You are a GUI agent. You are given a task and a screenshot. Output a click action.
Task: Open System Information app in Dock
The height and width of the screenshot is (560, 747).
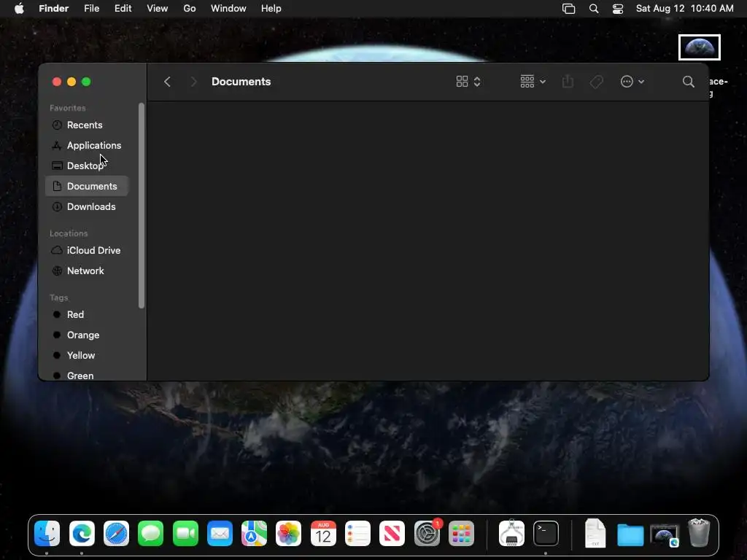tap(511, 533)
